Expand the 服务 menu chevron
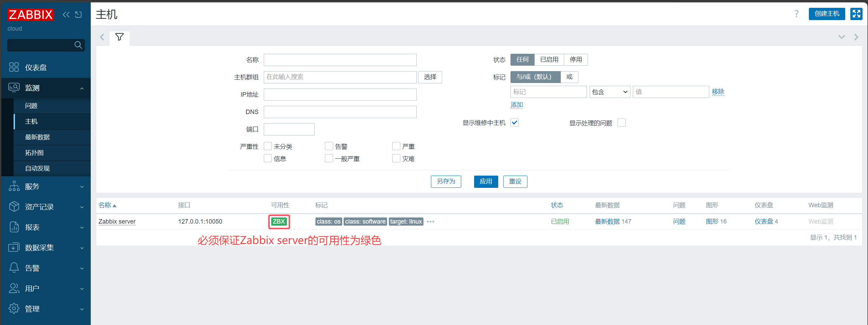This screenshot has width=868, height=325. point(82,187)
